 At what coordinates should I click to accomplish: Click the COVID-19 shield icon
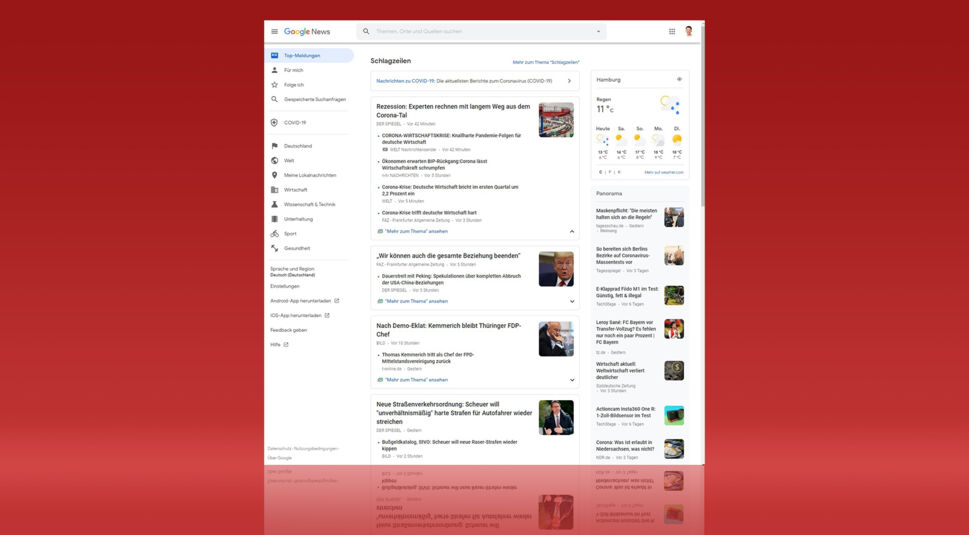[274, 122]
